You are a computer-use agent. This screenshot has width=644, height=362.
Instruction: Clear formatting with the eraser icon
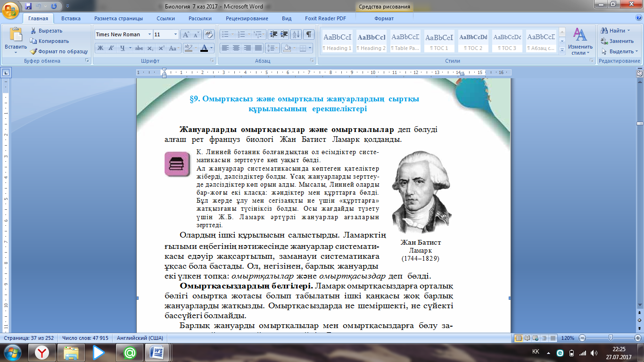(209, 34)
